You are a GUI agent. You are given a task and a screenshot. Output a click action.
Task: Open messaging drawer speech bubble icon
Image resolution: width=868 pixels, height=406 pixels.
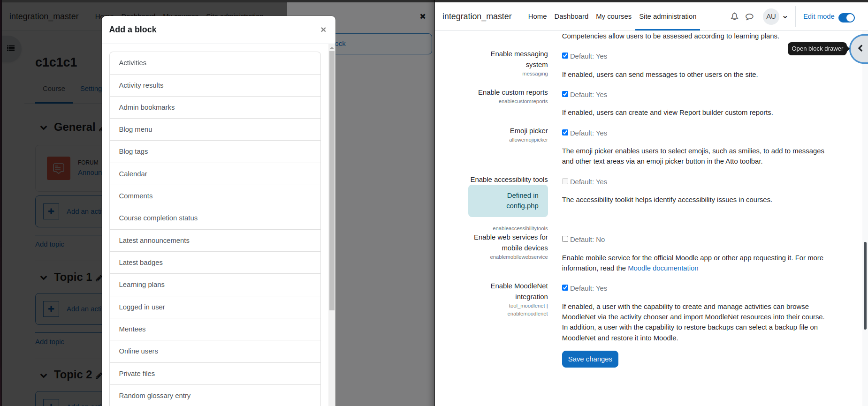(749, 16)
